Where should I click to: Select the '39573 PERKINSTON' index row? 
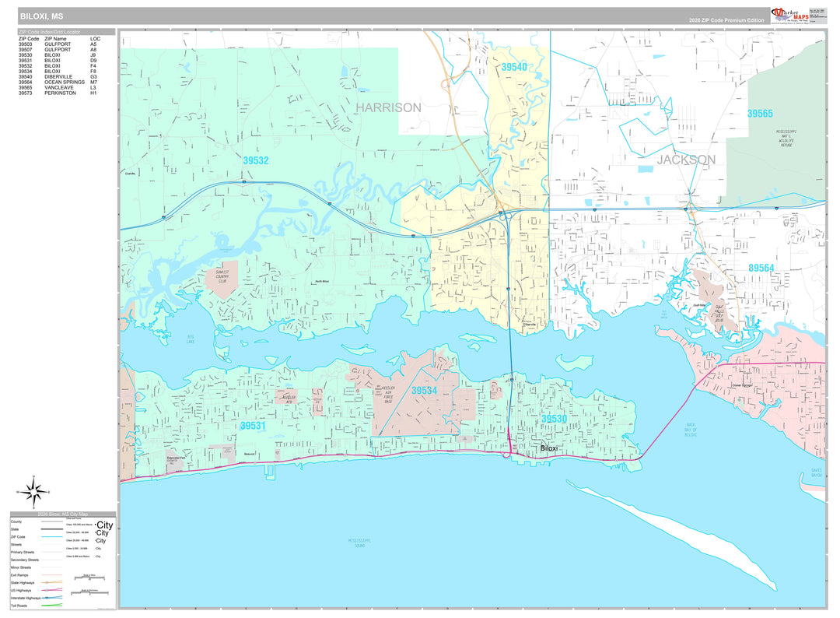(x=58, y=93)
